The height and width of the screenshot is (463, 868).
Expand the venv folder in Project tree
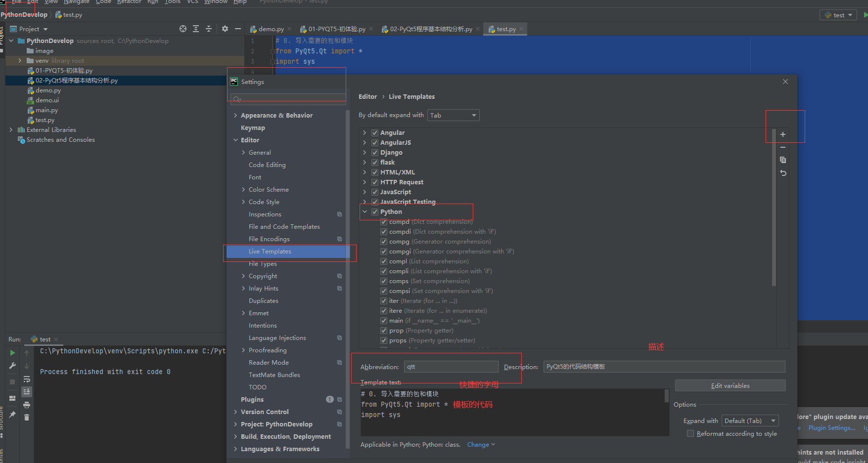coord(20,60)
